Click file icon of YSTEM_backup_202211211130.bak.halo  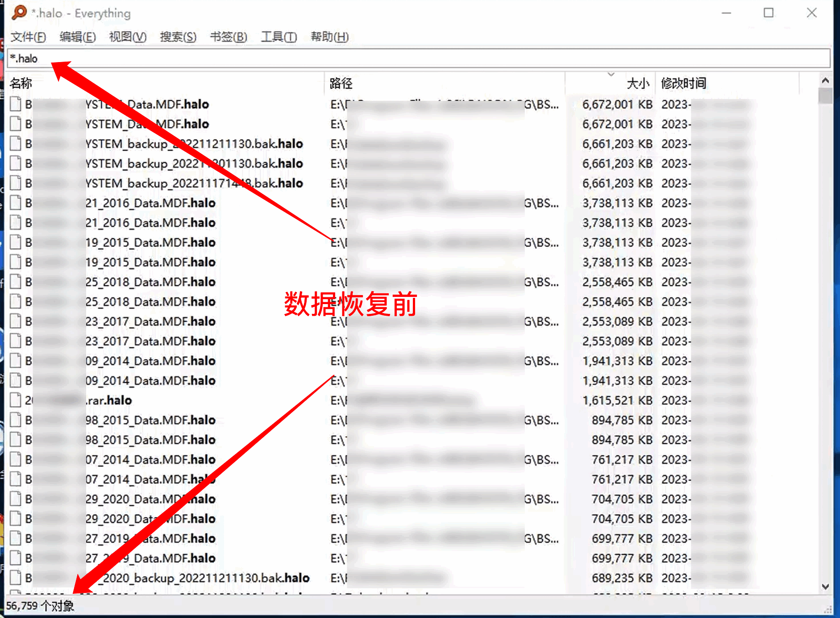click(16, 143)
